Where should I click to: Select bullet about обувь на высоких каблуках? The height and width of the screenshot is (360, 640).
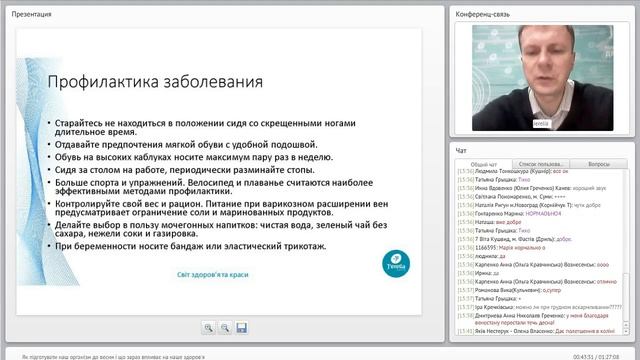pos(194,157)
